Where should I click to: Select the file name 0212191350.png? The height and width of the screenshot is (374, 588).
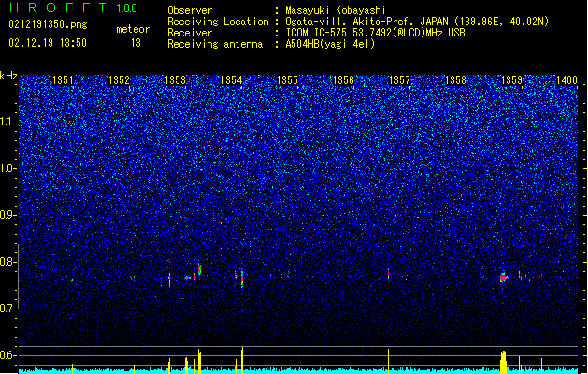click(x=48, y=24)
